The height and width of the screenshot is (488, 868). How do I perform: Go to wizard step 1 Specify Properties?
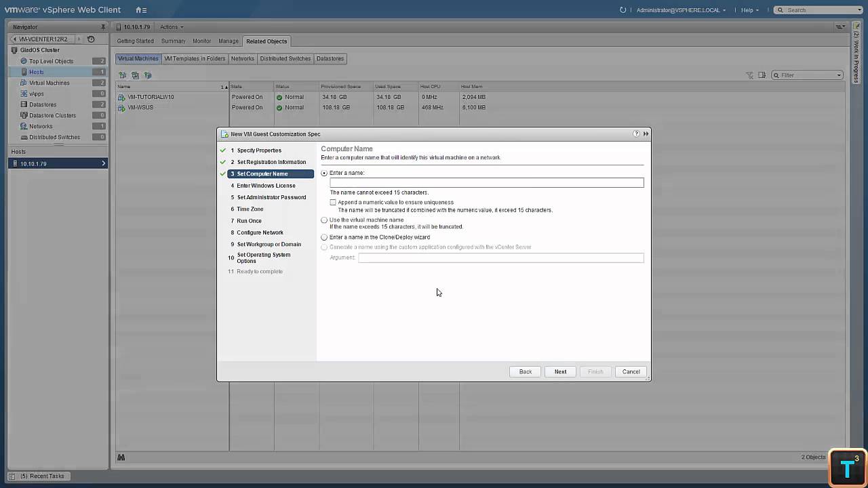point(259,150)
